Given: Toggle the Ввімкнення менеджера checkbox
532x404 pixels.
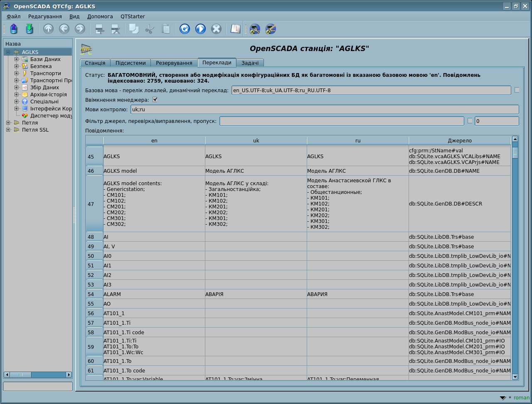Looking at the screenshot, I should coord(155,100).
